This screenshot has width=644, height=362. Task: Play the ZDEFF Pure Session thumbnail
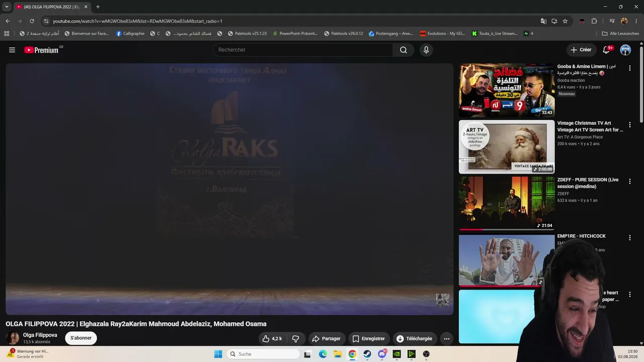(x=507, y=203)
